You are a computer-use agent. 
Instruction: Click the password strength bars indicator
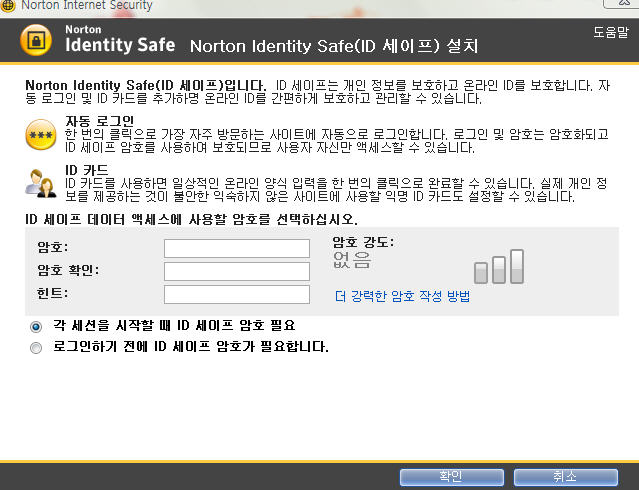(x=499, y=267)
